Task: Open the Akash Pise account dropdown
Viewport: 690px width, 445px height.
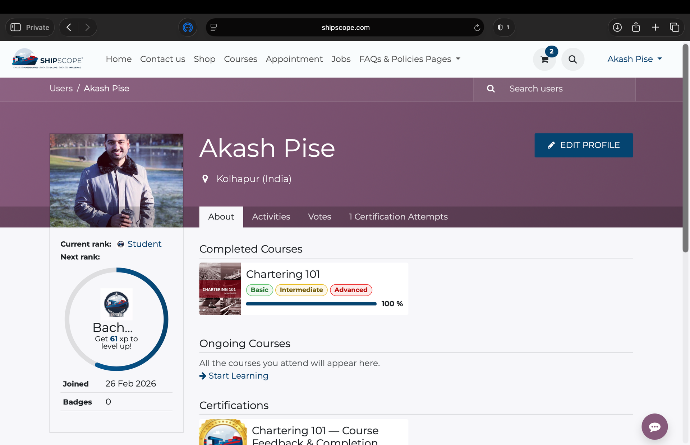Action: point(635,59)
